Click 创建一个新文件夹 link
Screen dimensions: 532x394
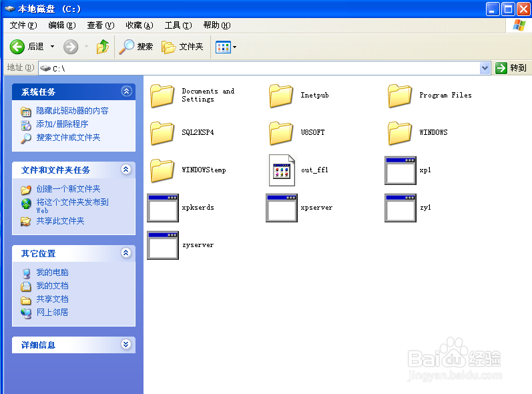(x=68, y=189)
